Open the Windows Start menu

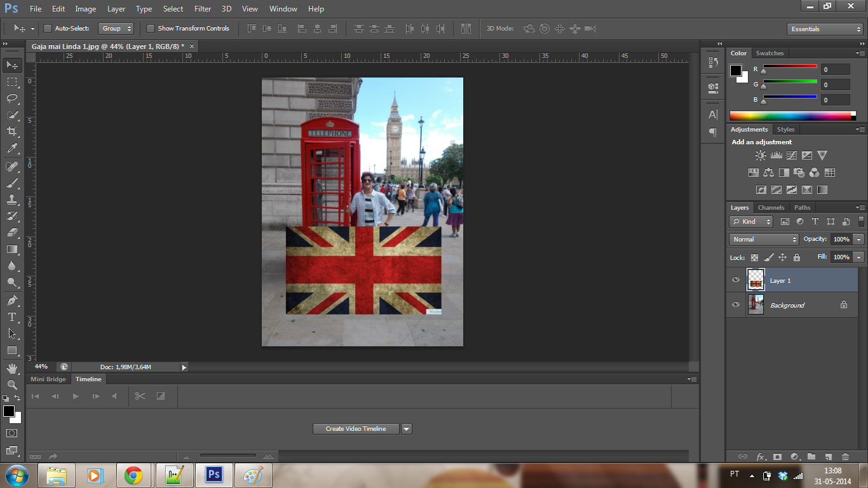click(x=16, y=475)
